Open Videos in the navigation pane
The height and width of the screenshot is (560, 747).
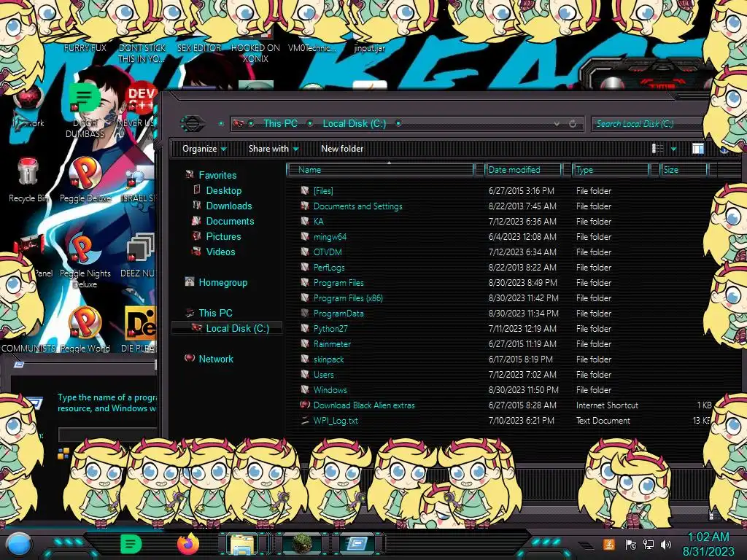click(x=220, y=252)
